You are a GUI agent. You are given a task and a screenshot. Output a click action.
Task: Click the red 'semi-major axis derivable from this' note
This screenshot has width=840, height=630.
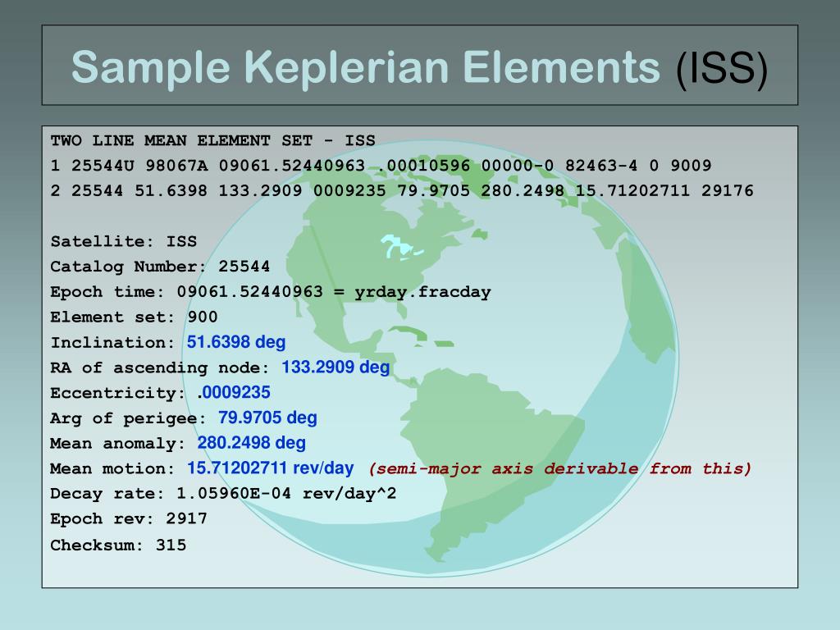pyautogui.click(x=559, y=468)
